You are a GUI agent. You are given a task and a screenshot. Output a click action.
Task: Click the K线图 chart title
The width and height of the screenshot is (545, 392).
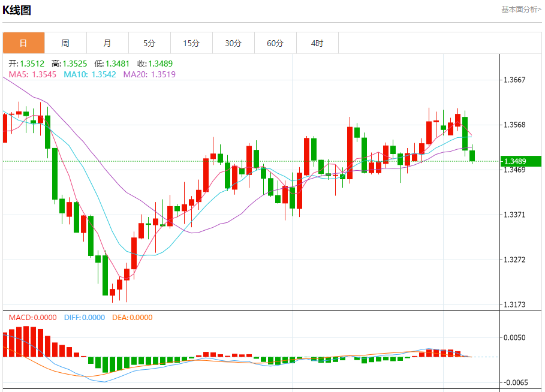point(17,10)
